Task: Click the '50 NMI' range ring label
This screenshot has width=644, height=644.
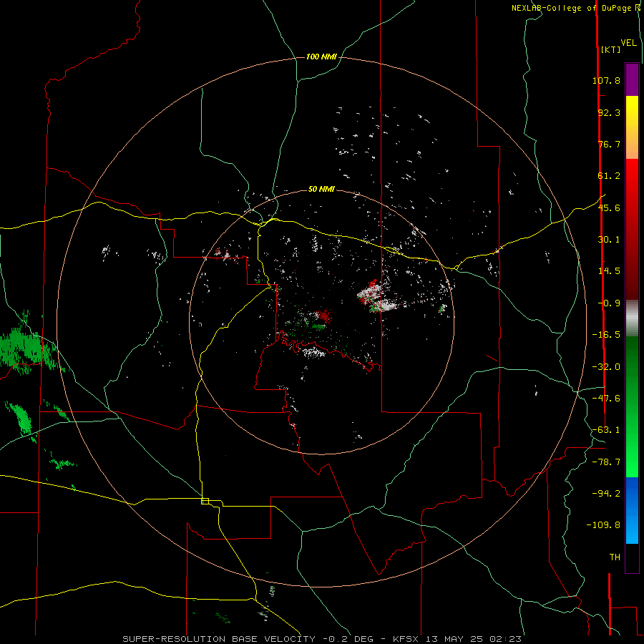Action: coord(321,189)
